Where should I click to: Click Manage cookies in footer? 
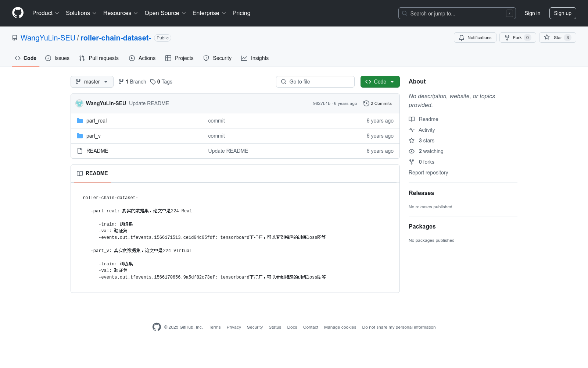pyautogui.click(x=340, y=327)
